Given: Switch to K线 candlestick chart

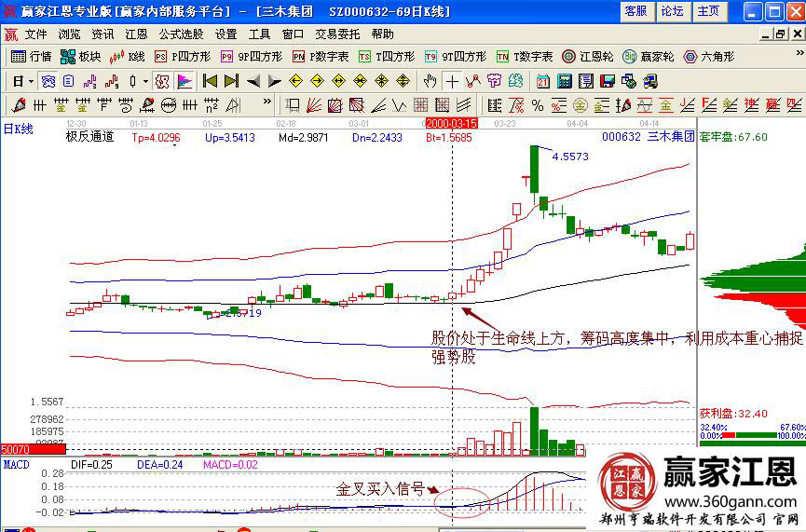Looking at the screenshot, I should tap(128, 56).
